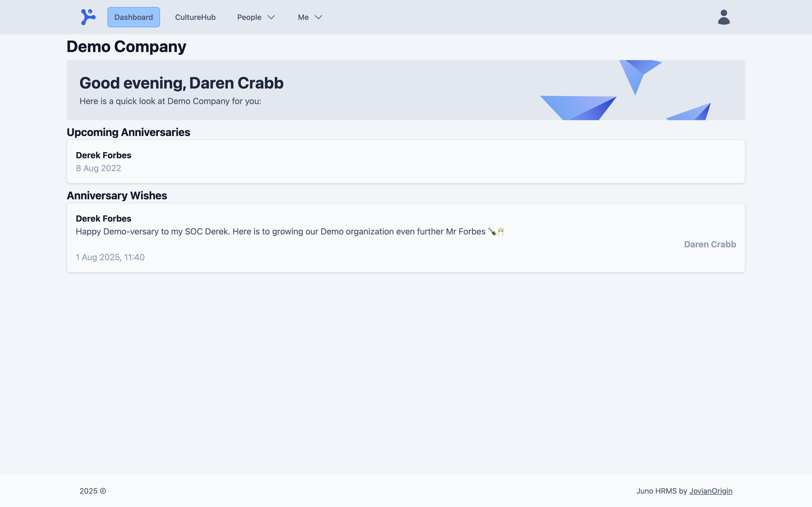Select the Good evening greeting banner

pyautogui.click(x=406, y=90)
